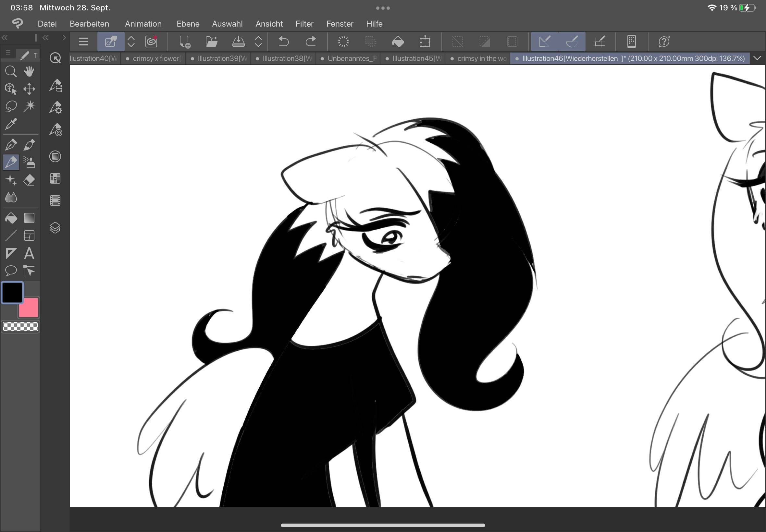Toggle snap to ruler in the toolbar
Screen dimensions: 766x532
pos(544,42)
